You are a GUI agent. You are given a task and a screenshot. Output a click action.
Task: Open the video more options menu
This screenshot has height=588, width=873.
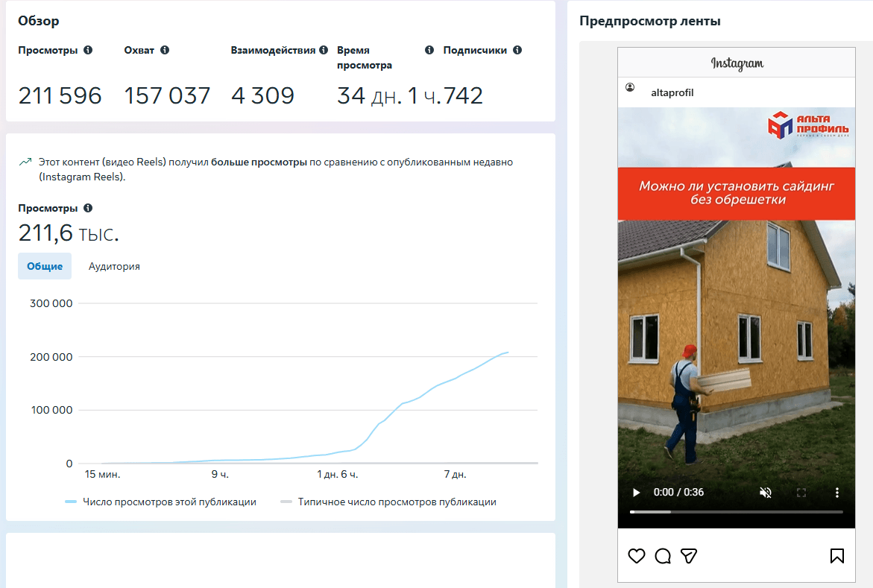(837, 493)
